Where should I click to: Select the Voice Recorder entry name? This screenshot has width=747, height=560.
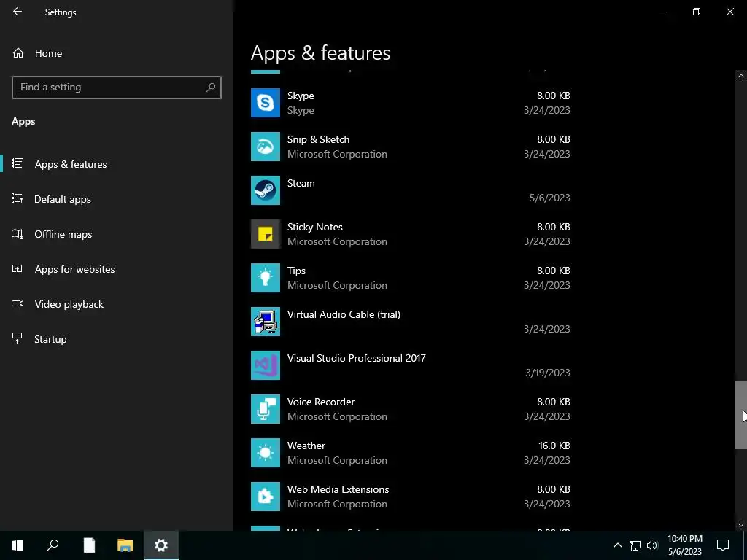coord(321,402)
